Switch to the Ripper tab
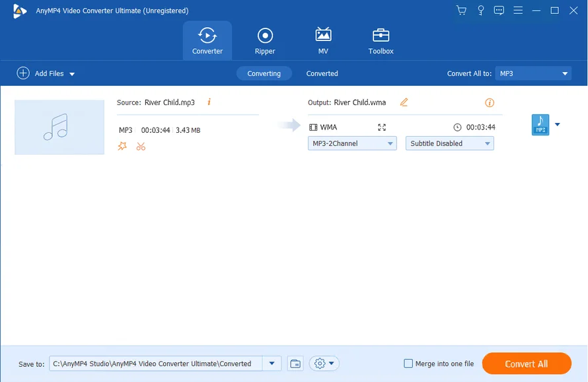The width and height of the screenshot is (588, 382). (265, 40)
